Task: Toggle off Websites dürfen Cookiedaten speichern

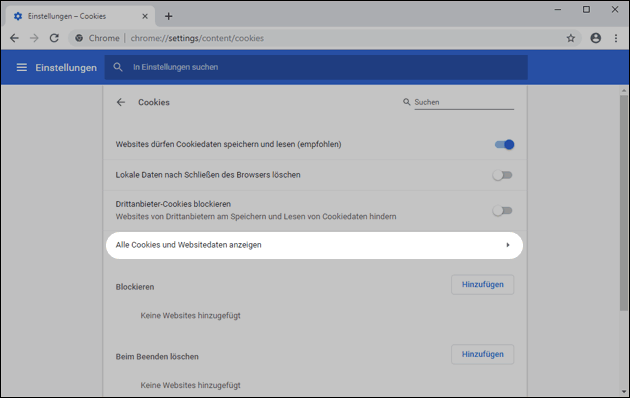Action: [504, 145]
